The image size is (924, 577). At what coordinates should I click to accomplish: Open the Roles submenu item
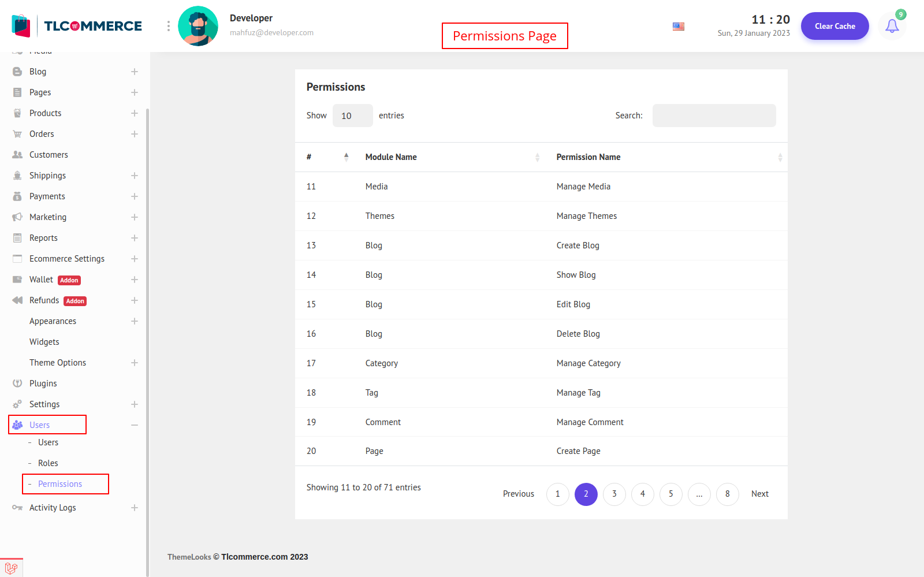pos(48,463)
